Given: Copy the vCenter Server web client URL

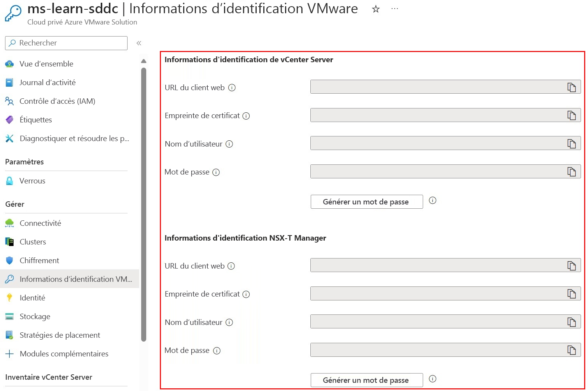Looking at the screenshot, I should (x=572, y=87).
